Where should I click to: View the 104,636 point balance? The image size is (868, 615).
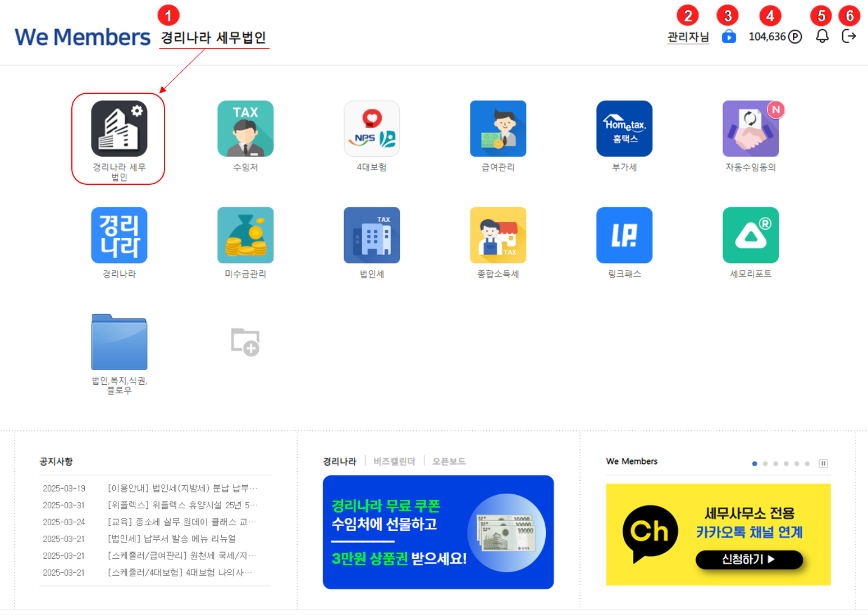(775, 37)
